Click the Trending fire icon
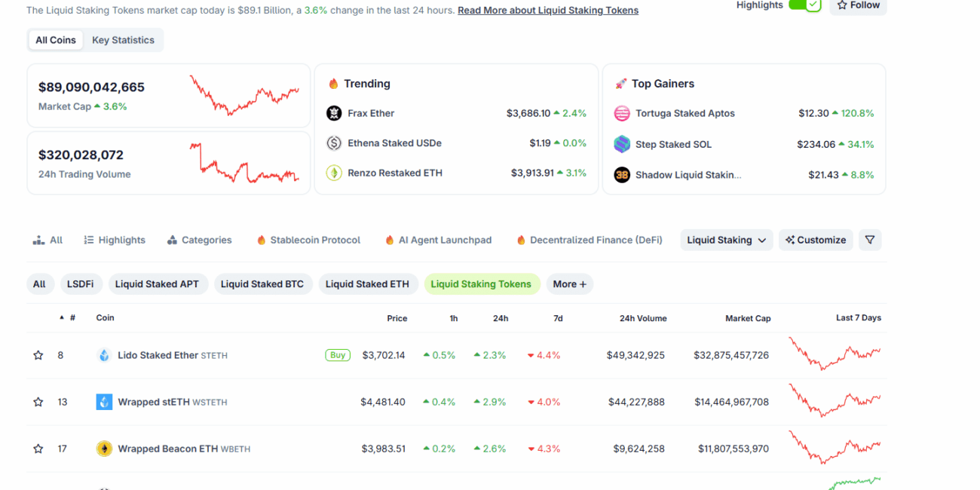 pyautogui.click(x=333, y=84)
